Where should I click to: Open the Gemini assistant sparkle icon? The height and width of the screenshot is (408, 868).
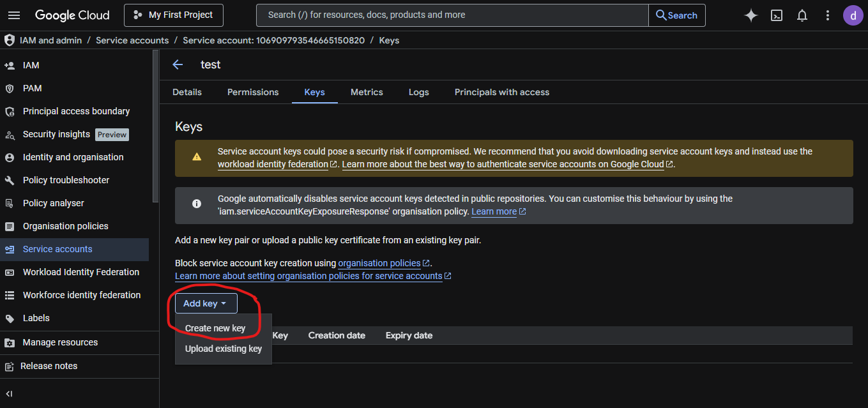[750, 15]
